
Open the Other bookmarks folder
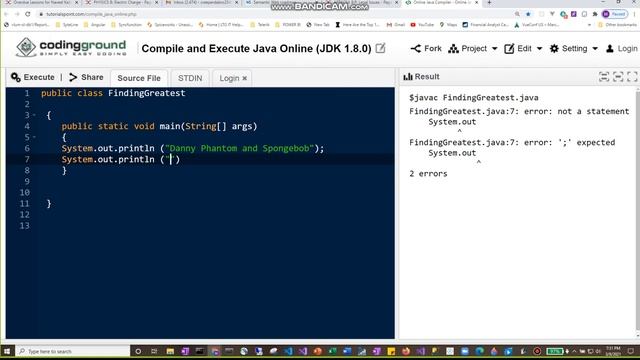coord(617,24)
